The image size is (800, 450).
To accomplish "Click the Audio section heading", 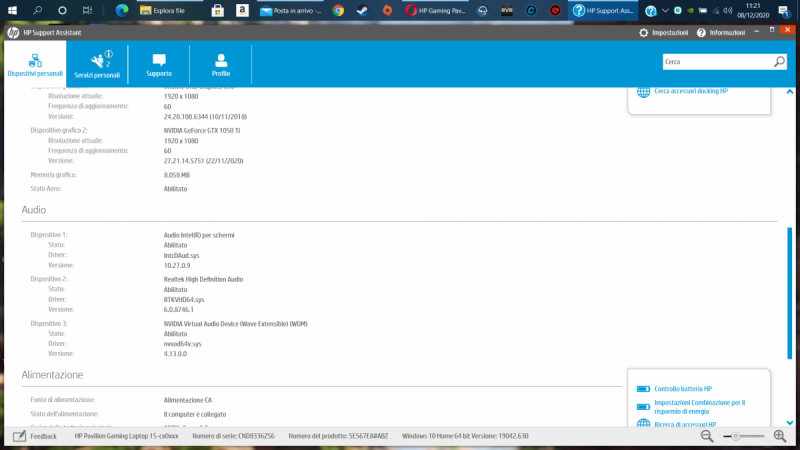I will (x=34, y=210).
